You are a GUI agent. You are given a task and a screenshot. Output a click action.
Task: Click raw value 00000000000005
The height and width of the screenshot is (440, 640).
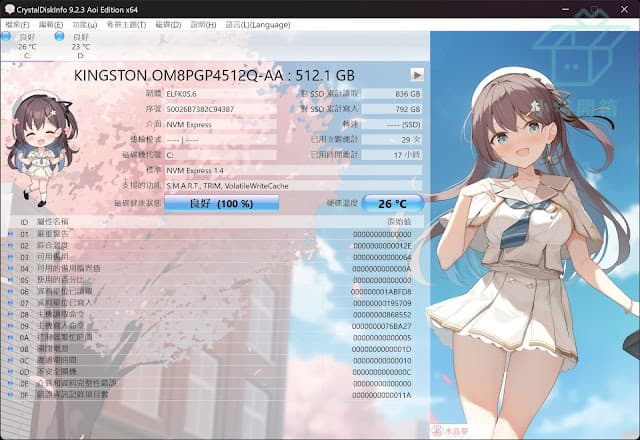(x=382, y=338)
